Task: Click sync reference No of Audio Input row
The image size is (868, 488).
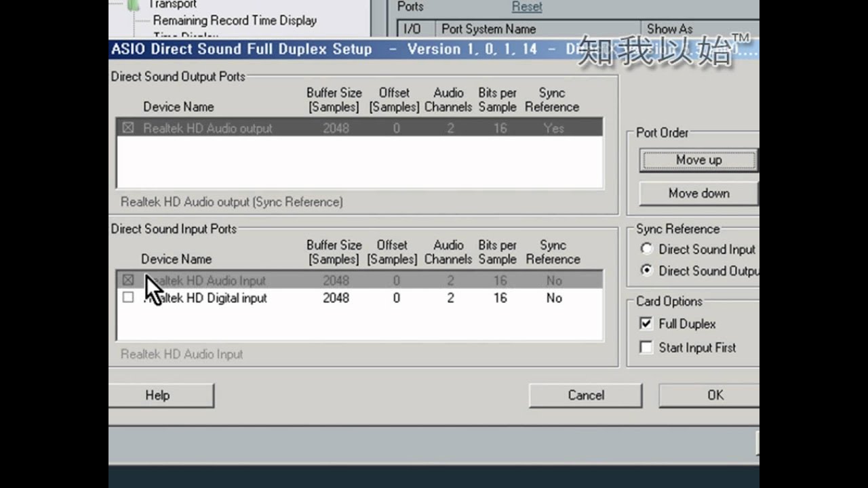Action: pos(554,281)
